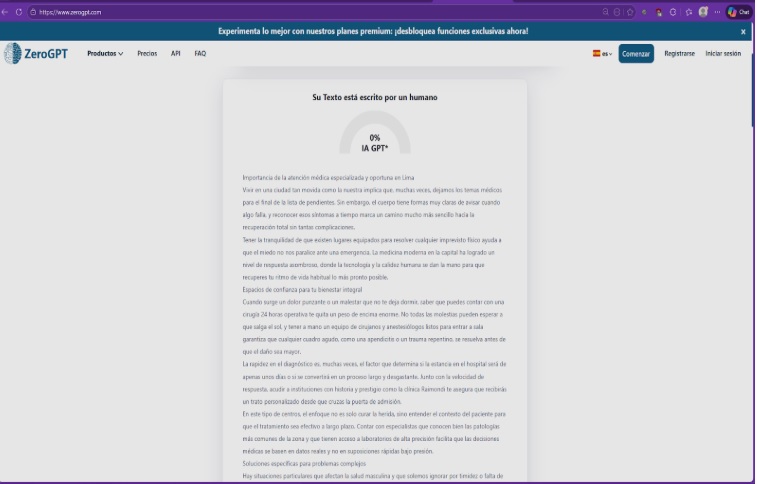
Task: Expand the Productos dropdown menu
Action: (x=105, y=53)
